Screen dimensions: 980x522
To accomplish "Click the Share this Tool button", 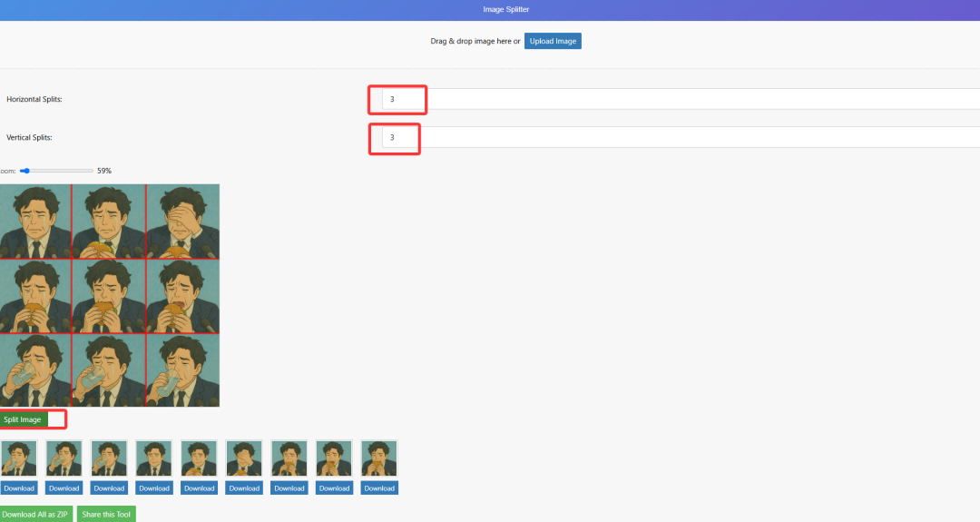I will 106,514.
